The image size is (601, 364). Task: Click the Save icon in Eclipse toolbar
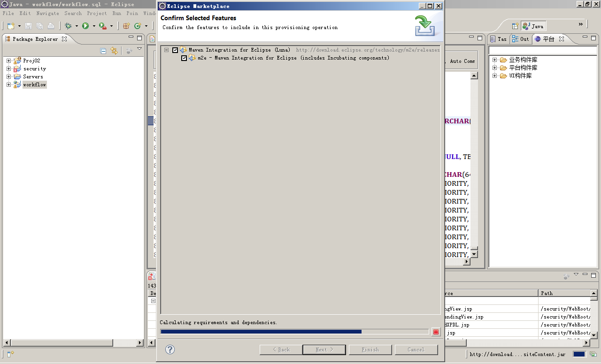[x=28, y=26]
